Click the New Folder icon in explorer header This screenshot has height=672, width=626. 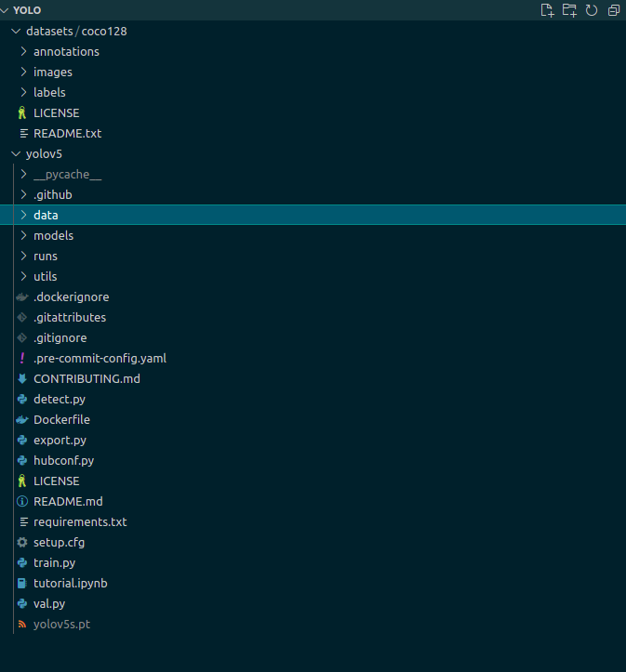point(569,10)
